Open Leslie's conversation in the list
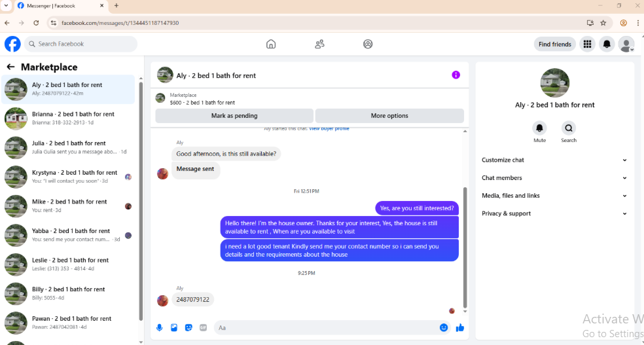Viewport: 644px width, 345px height. [68, 264]
